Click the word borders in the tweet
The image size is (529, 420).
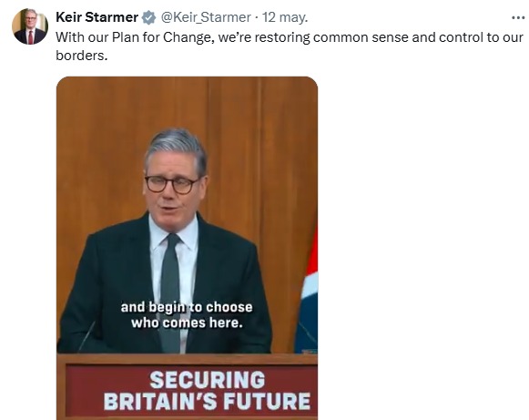tap(81, 56)
